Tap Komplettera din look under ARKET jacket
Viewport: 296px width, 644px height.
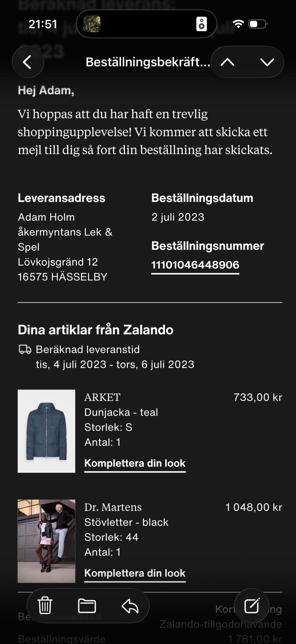135,463
